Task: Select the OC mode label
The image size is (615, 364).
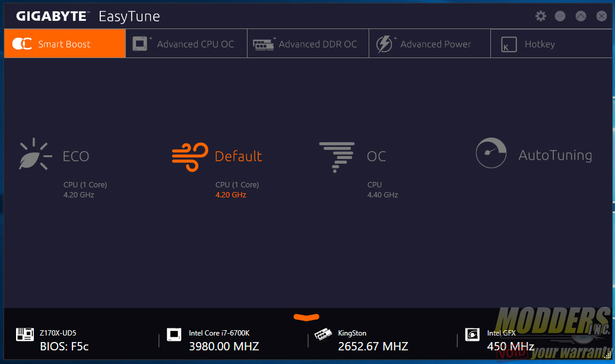Action: (x=376, y=157)
